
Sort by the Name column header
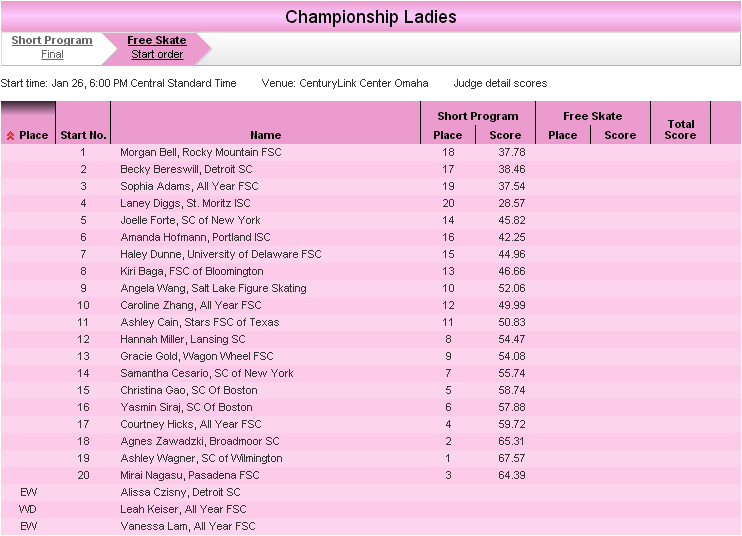[265, 135]
